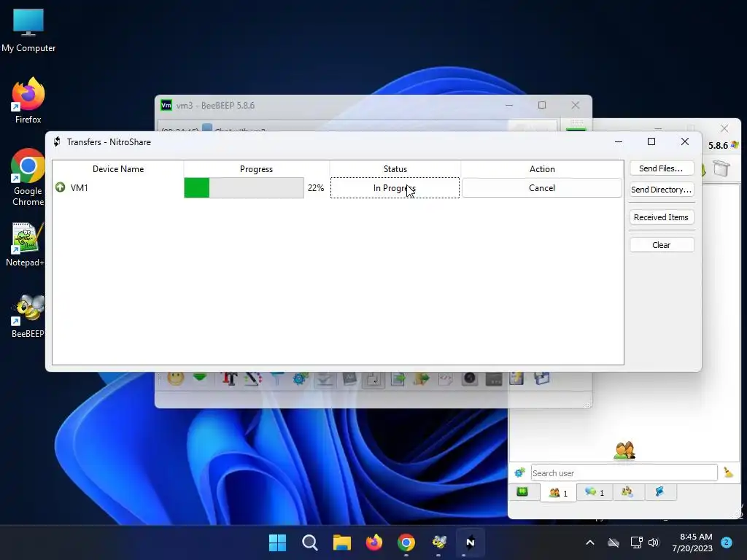Screen dimensions: 747x560
Task: Select the VM1 device name row
Action: coord(117,187)
